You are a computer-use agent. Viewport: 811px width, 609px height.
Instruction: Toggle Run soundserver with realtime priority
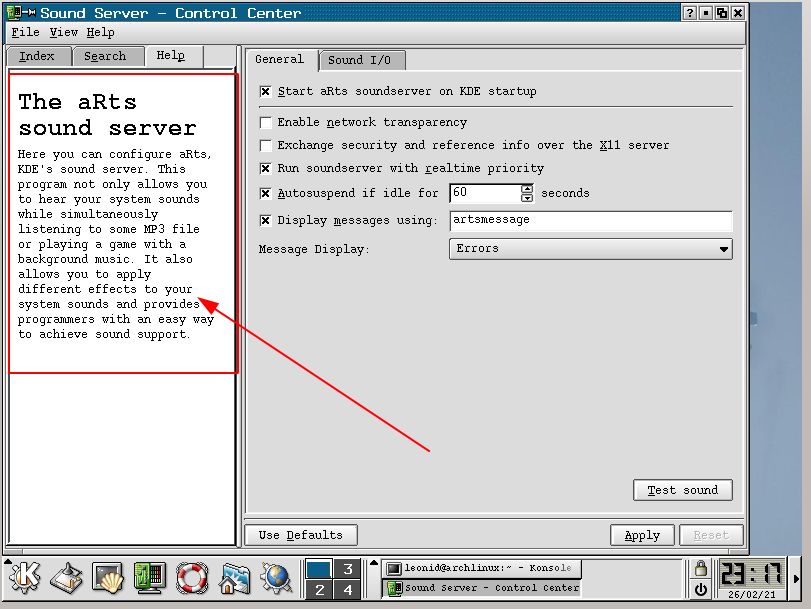point(265,168)
